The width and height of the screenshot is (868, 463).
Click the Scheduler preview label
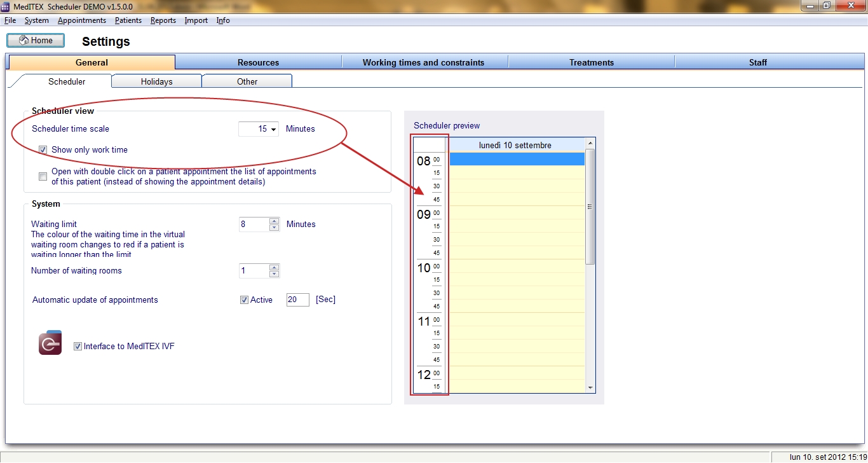coord(447,126)
